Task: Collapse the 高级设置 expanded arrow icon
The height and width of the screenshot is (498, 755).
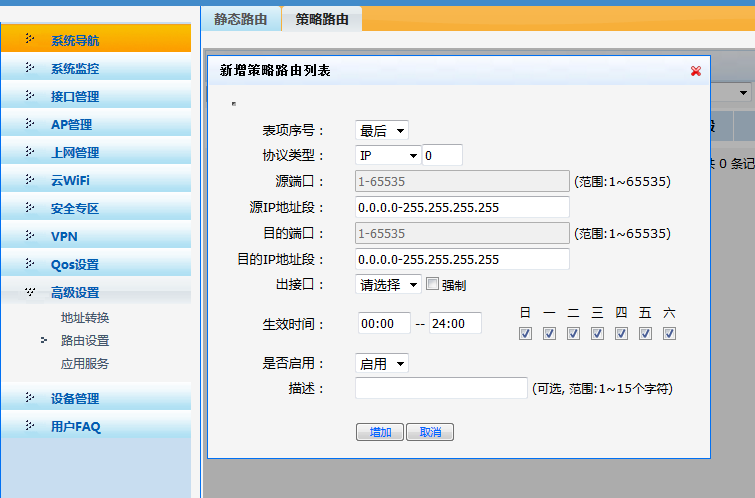Action: point(30,291)
